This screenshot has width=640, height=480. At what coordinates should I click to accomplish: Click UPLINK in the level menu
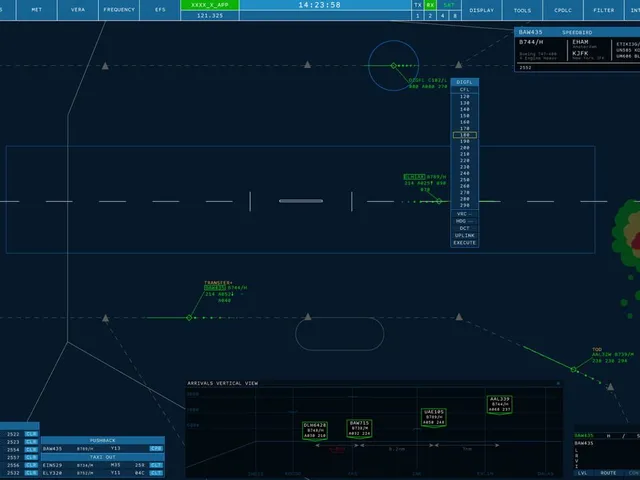pyautogui.click(x=464, y=236)
